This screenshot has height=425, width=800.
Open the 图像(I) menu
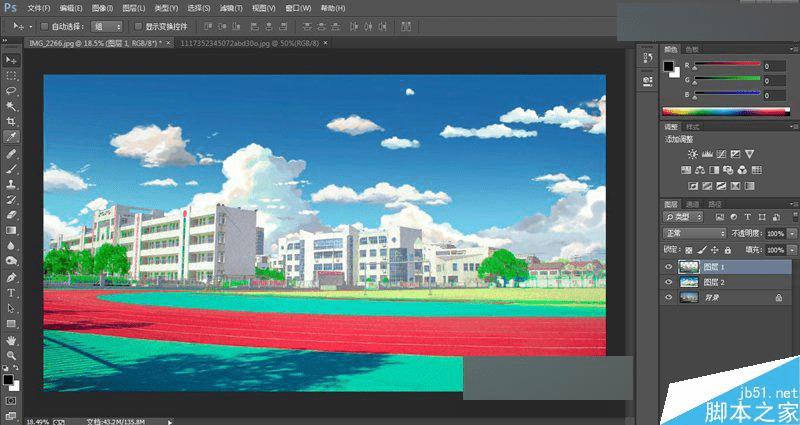point(103,8)
